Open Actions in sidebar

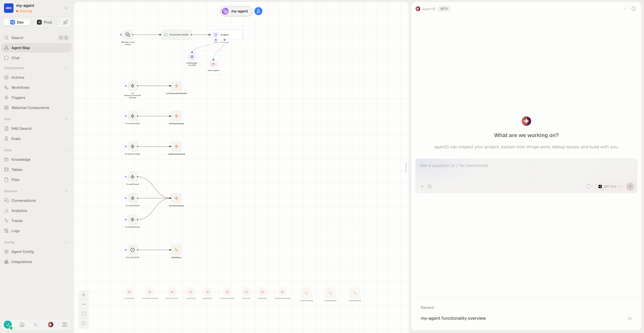36,78
